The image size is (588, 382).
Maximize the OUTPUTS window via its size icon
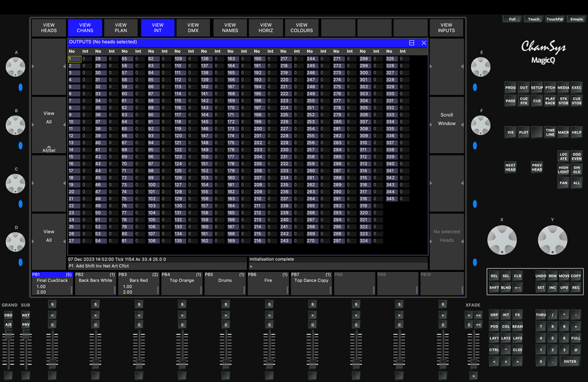tap(411, 43)
